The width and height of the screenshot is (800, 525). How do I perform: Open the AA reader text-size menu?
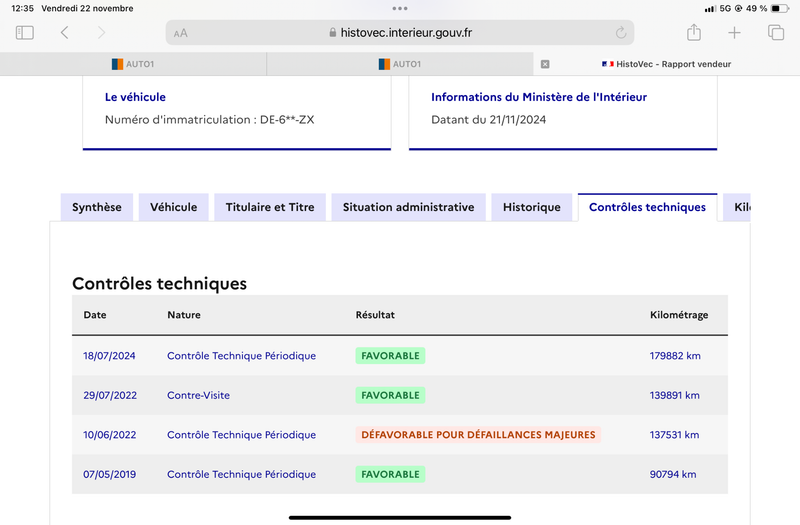click(x=181, y=33)
